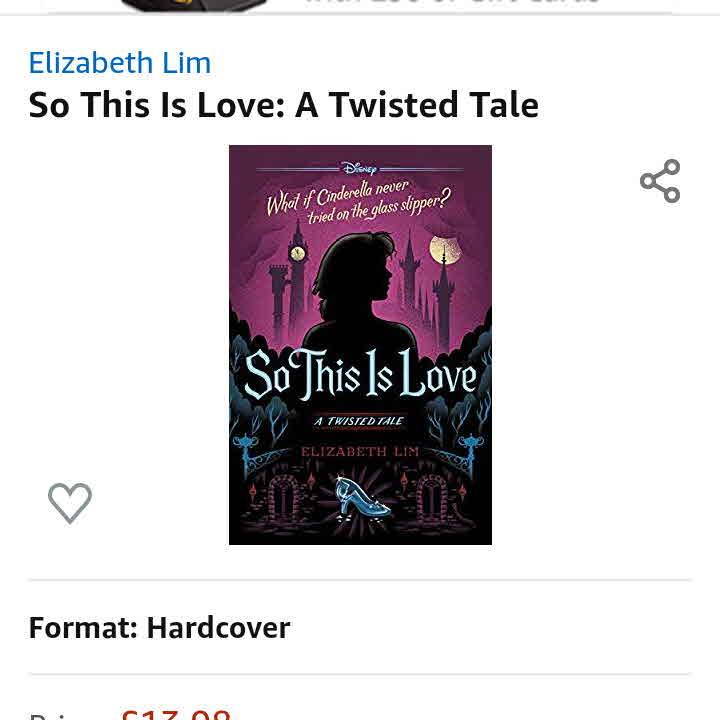Tap the Format: label text
This screenshot has width=720, height=720.
point(83,628)
